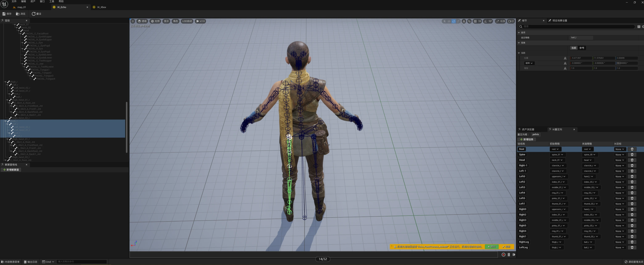Open the grid snap value 10 dropdown
Screen dimensions: 644x265
click(x=479, y=21)
